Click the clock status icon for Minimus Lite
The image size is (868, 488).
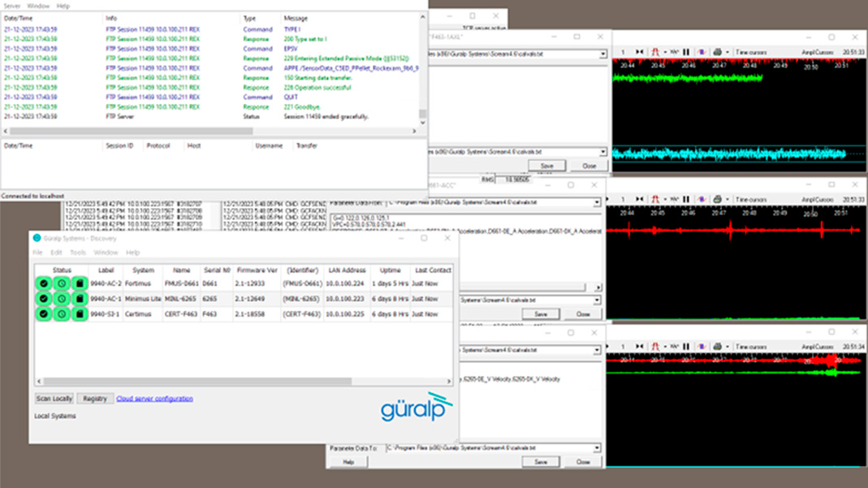point(62,299)
